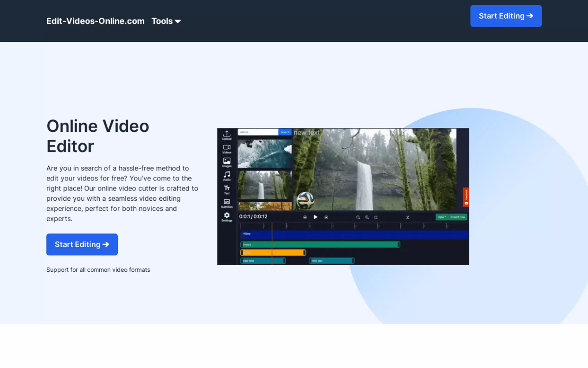This screenshot has width=588, height=368.
Task: Open the mp4 format dropdown
Action: [x=441, y=217]
